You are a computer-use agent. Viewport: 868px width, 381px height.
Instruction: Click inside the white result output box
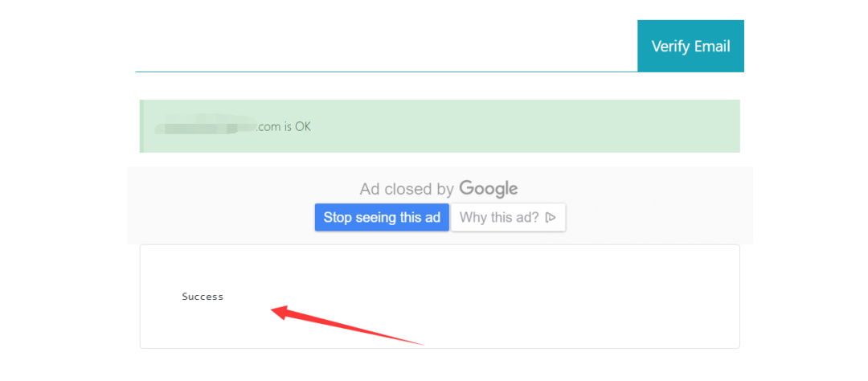pos(440,297)
